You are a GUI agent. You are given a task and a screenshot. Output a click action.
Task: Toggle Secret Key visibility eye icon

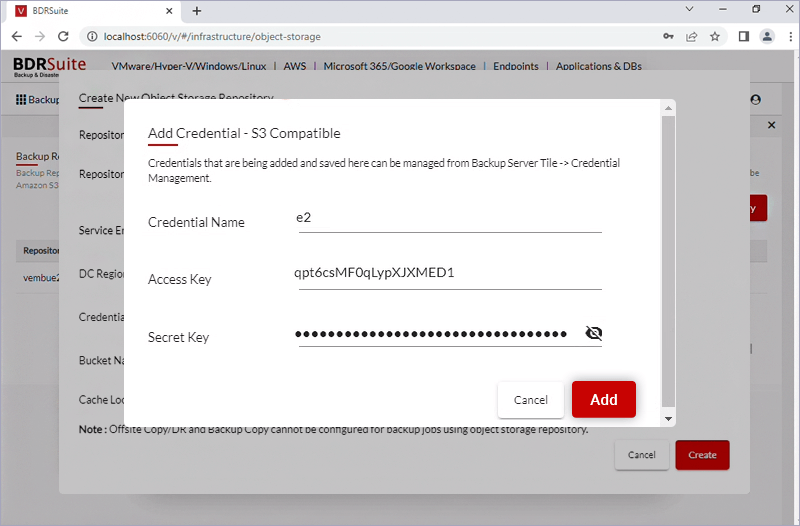click(x=593, y=333)
